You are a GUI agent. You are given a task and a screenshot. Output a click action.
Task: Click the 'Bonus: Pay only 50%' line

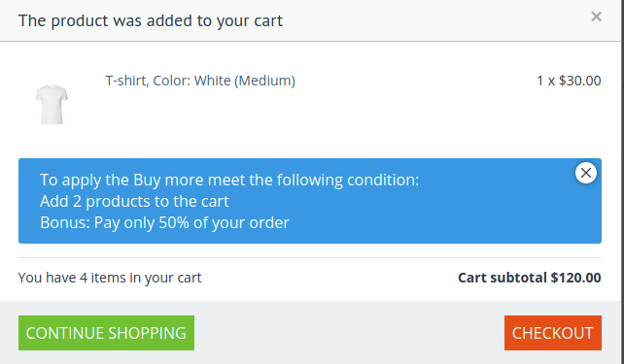click(165, 223)
